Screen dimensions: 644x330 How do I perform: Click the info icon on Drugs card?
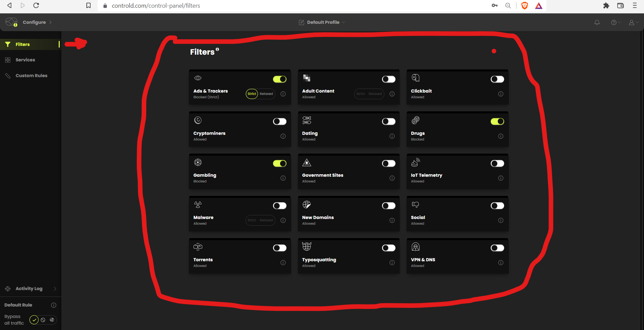coord(500,136)
